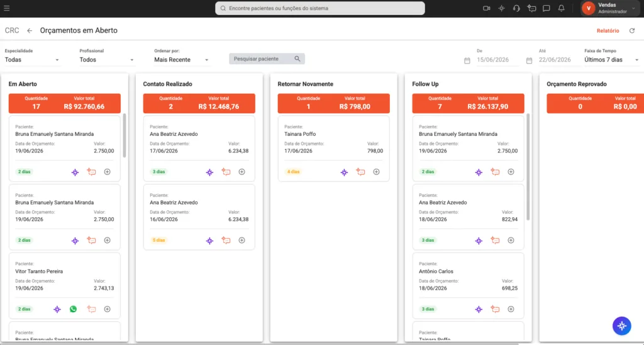Open the floating blue AI assistant button
The image size is (644, 345).
coord(622,326)
